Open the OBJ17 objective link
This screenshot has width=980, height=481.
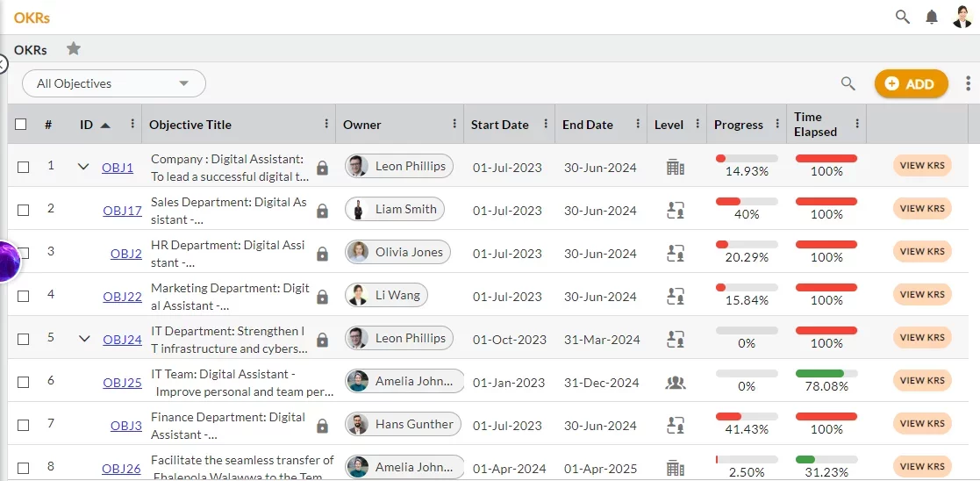[x=122, y=211]
